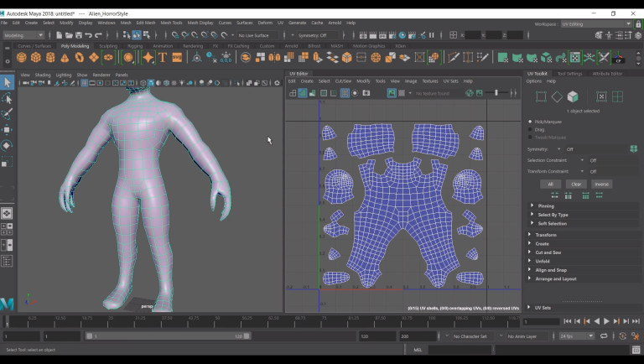Viewport: 644px width, 364px height.
Task: Open the Mesh Tools menu
Action: click(x=171, y=23)
